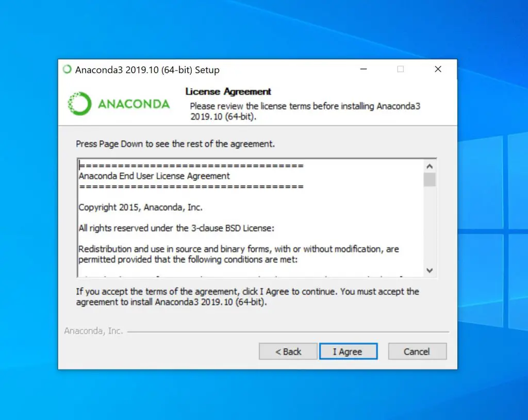Click the Anaconda3 2019.10 Setup title bar text
The width and height of the screenshot is (528, 420).
point(147,70)
